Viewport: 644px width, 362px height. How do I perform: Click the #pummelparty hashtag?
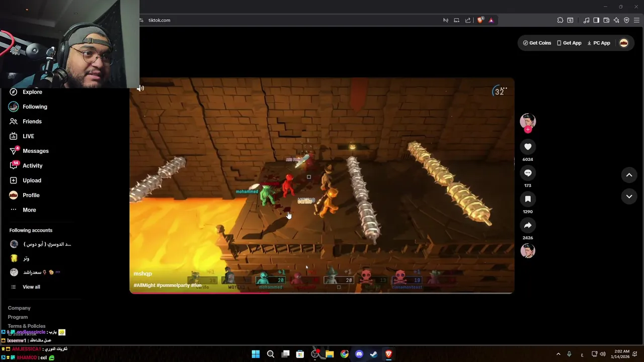[173, 286]
